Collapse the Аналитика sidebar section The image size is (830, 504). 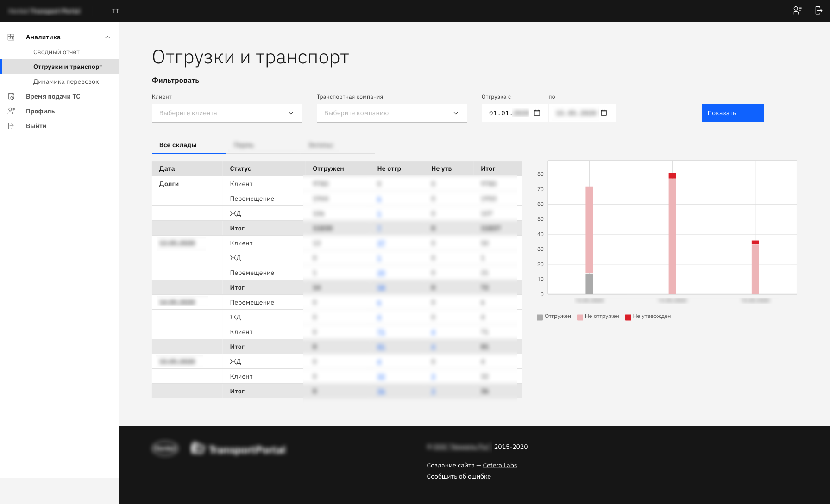[107, 37]
